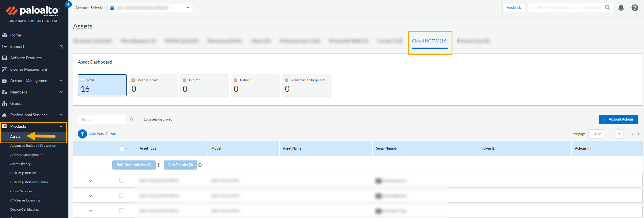
Task: Click info icon beside Bulk Transfer
Action: coord(200,165)
